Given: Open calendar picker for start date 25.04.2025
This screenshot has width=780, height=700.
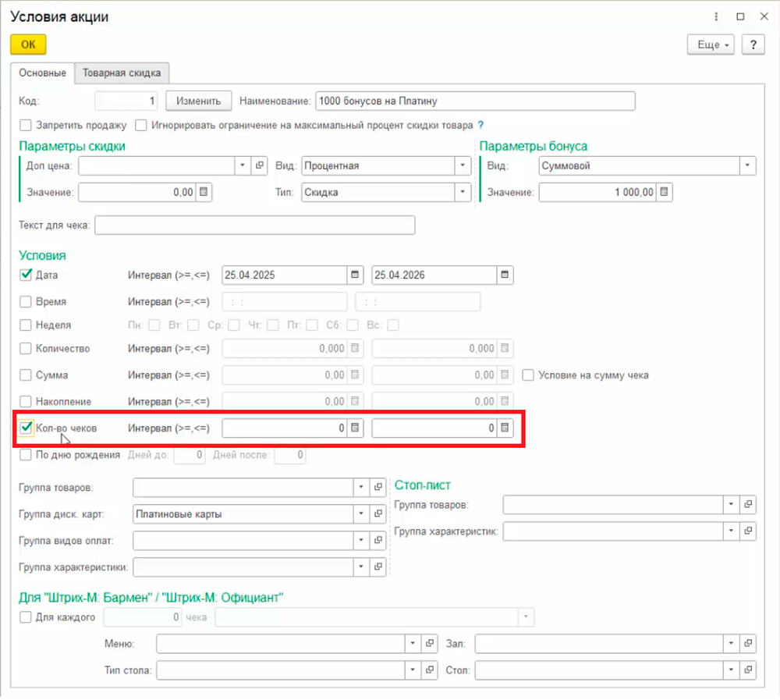Looking at the screenshot, I should coord(355,275).
